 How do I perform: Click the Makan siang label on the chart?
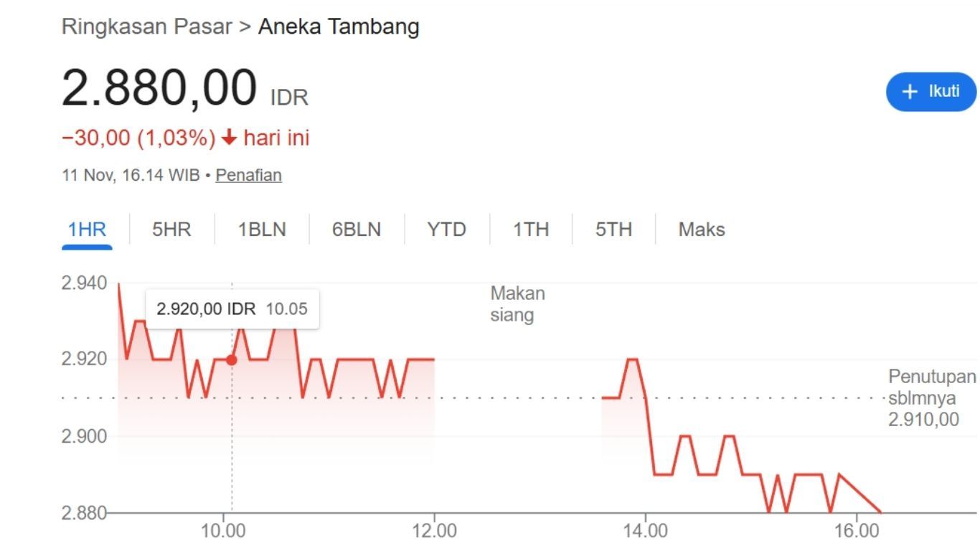(x=517, y=304)
